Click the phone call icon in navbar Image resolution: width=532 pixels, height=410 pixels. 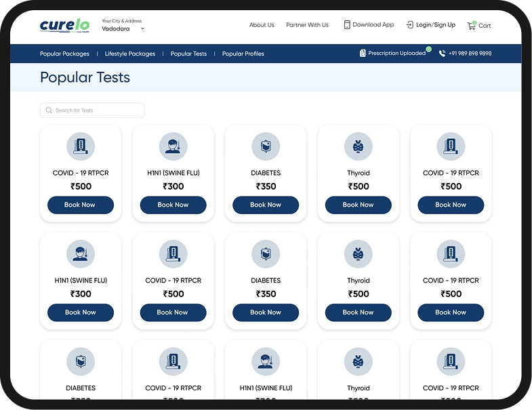[x=442, y=54]
